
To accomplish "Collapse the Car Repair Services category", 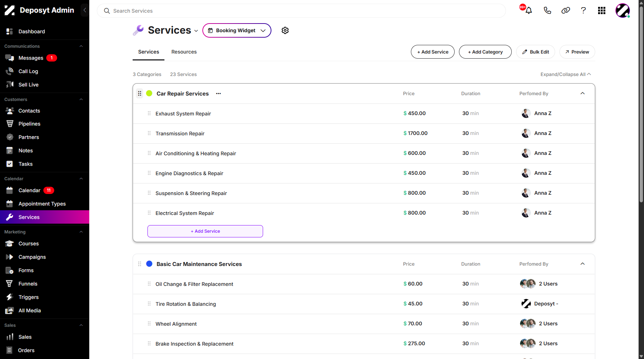I will (x=583, y=93).
